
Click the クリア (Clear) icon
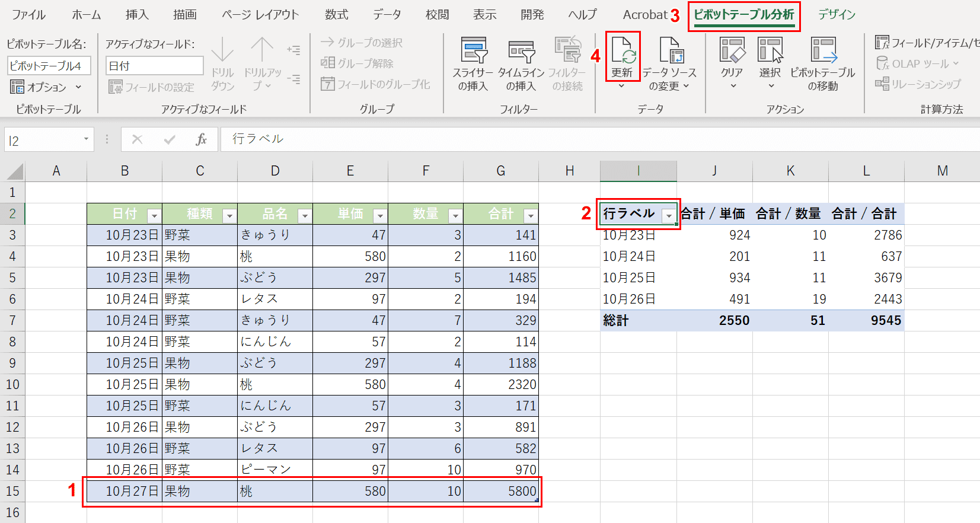pyautogui.click(x=732, y=50)
